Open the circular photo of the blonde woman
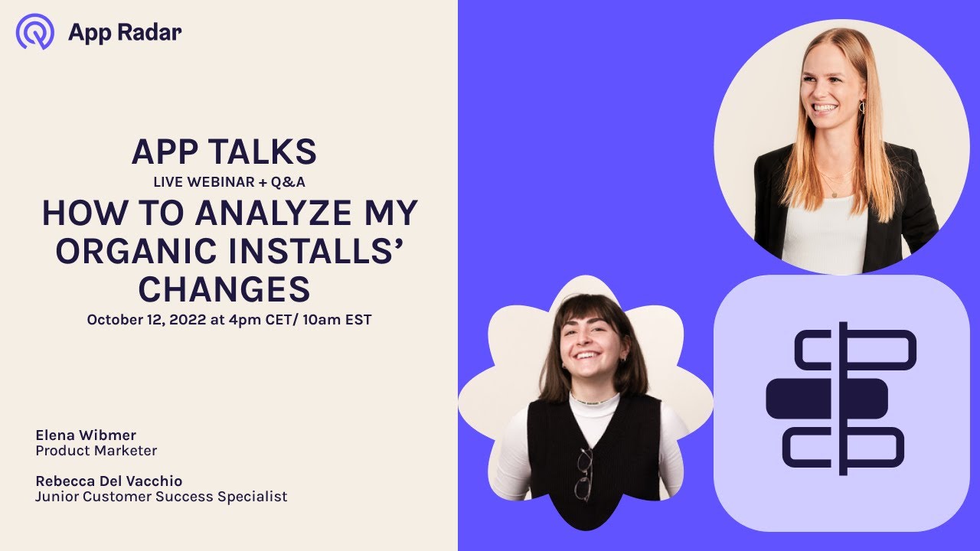 pos(841,147)
